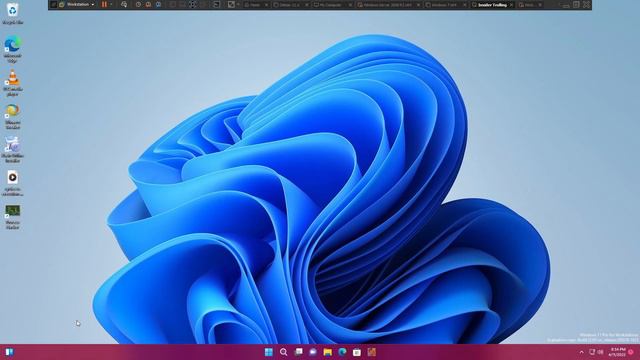Open network and volume quick settings
This screenshot has height=360, width=640.
coord(596,352)
